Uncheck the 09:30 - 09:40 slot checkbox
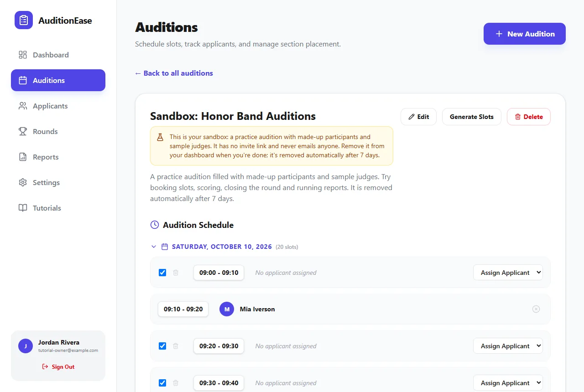 pyautogui.click(x=162, y=383)
